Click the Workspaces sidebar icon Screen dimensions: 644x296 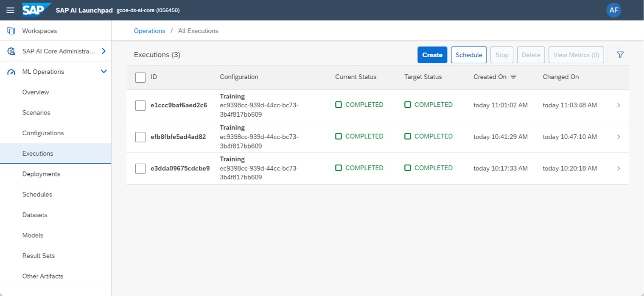point(11,31)
